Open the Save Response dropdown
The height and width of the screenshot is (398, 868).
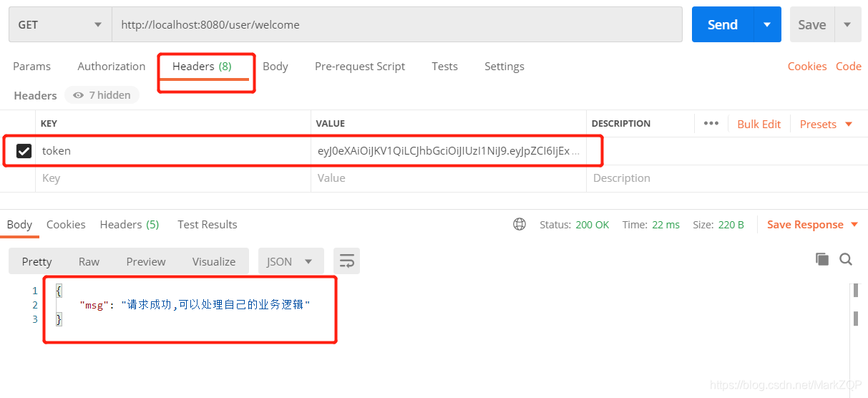click(x=813, y=225)
